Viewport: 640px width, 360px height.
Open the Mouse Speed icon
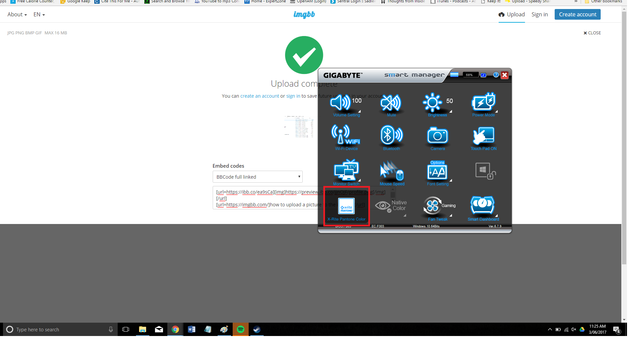391,171
